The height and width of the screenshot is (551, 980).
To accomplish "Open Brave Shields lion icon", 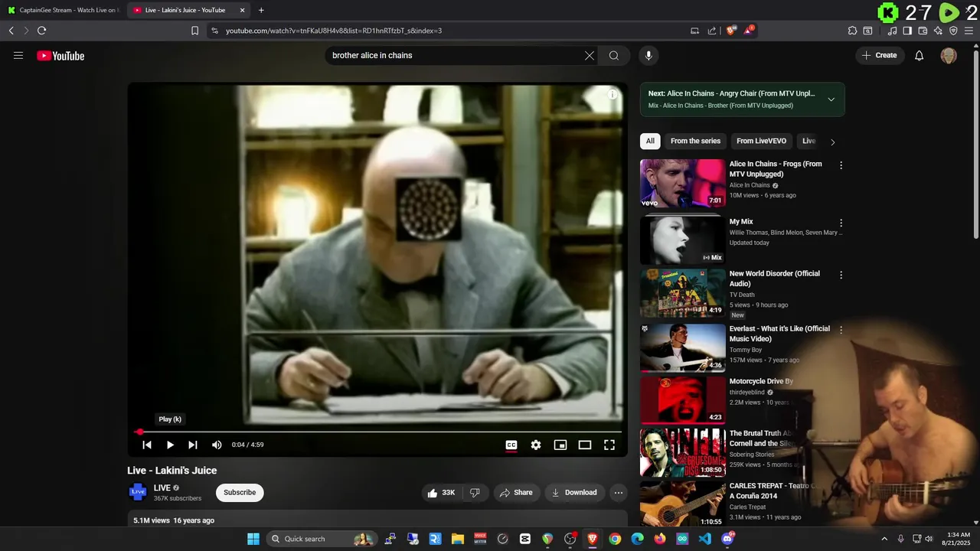I will point(730,31).
